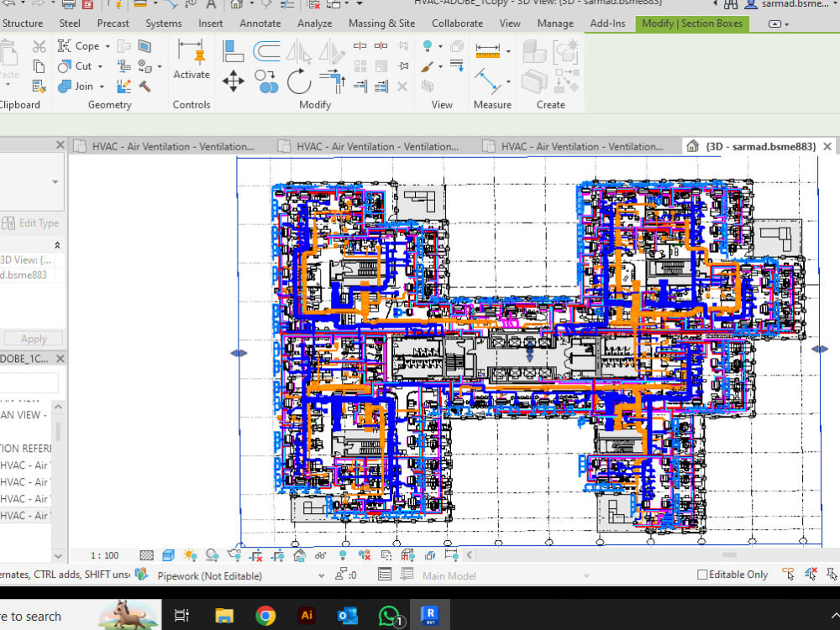The height and width of the screenshot is (630, 840).
Task: Click Project Browser scroll down arrow
Action: coord(59,555)
